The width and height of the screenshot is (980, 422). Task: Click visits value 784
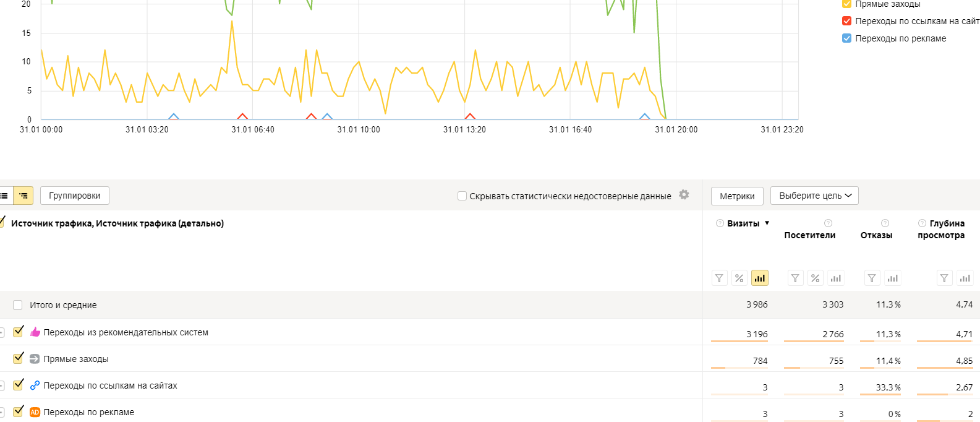coord(761,361)
